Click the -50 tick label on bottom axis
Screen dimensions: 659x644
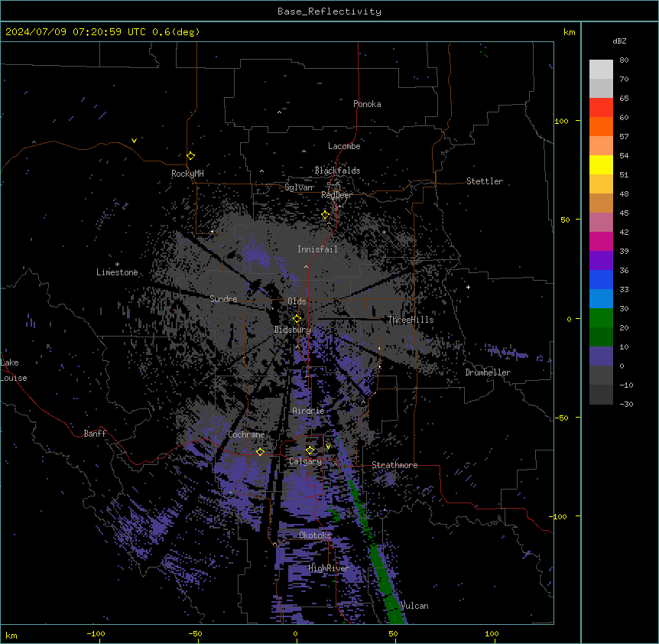[196, 633]
